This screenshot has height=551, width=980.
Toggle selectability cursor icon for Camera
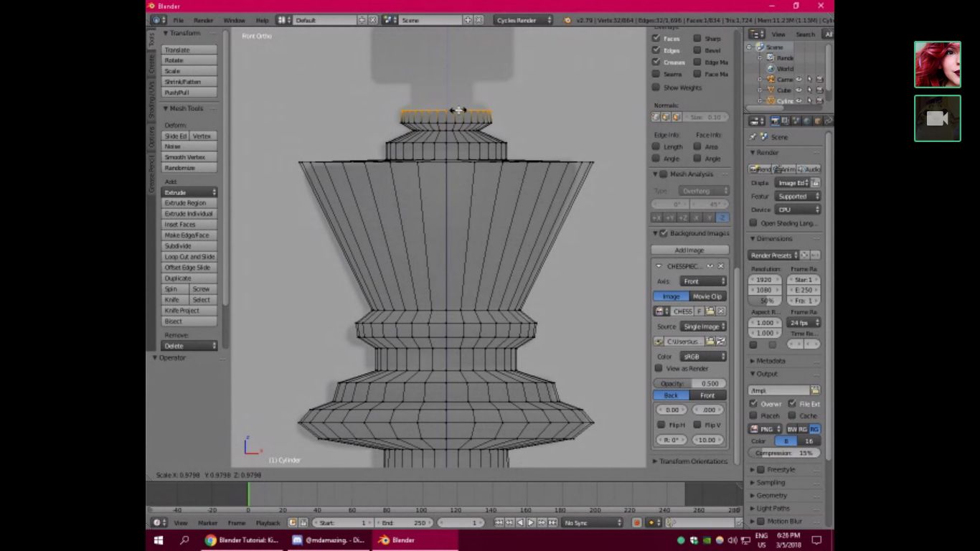[x=809, y=80]
